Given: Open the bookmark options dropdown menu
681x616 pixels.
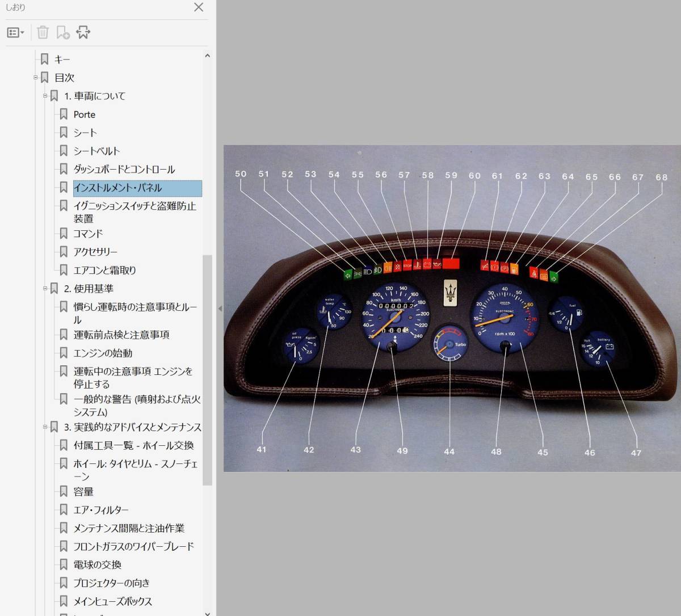Looking at the screenshot, I should 16,32.
